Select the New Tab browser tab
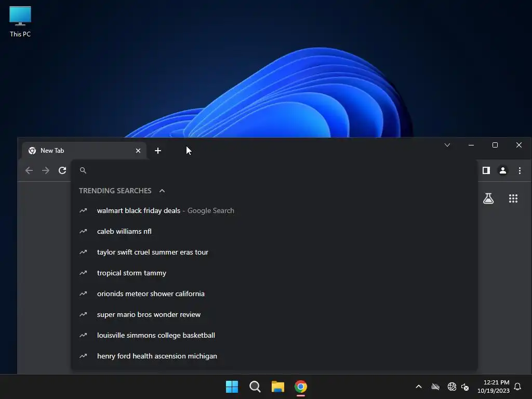Image resolution: width=532 pixels, height=399 pixels. click(x=84, y=151)
